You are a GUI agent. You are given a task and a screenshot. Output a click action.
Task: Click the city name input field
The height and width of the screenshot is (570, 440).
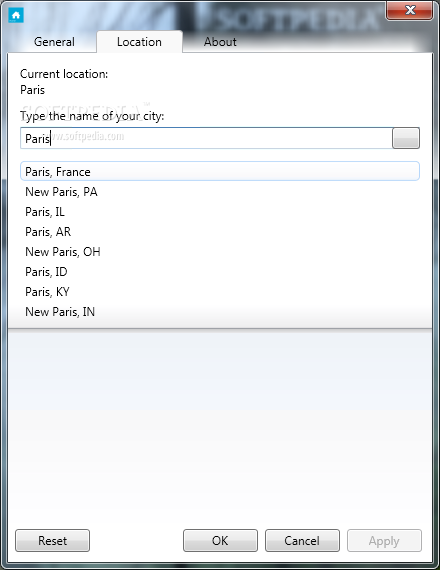point(206,138)
